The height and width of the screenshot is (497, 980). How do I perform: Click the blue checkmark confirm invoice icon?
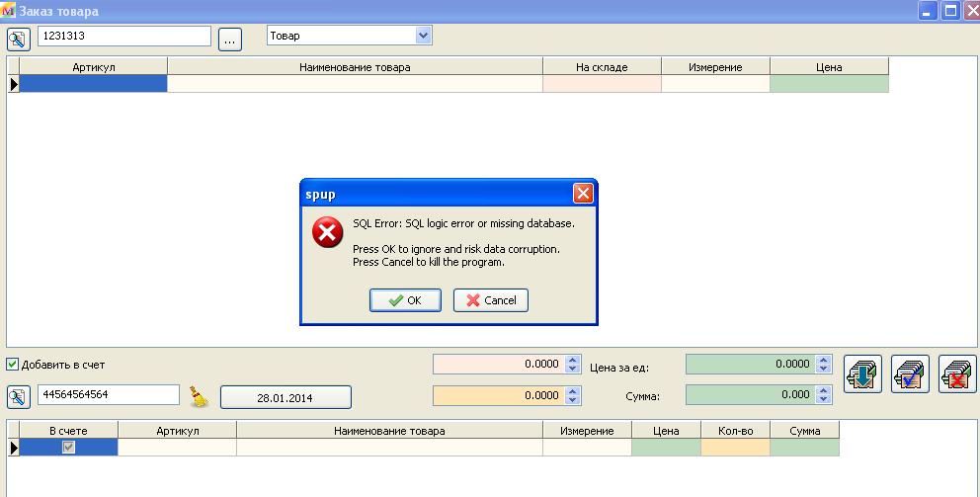pyautogui.click(x=910, y=374)
